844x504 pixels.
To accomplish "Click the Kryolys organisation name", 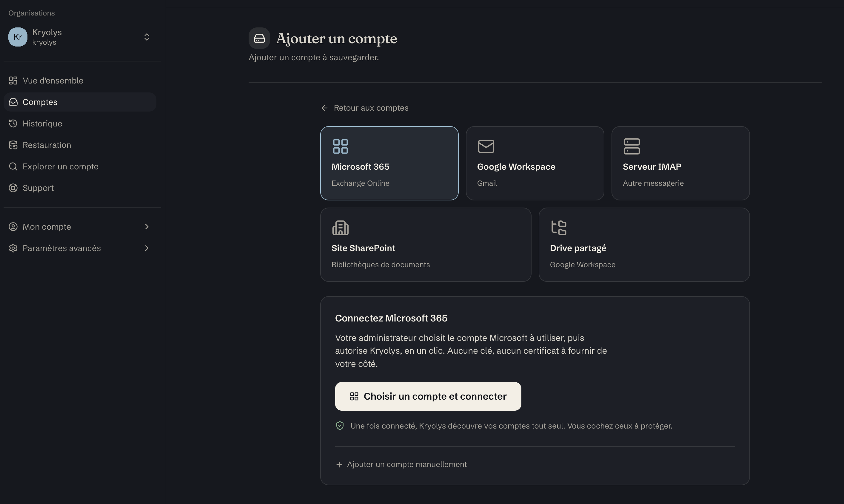I will coord(47,32).
